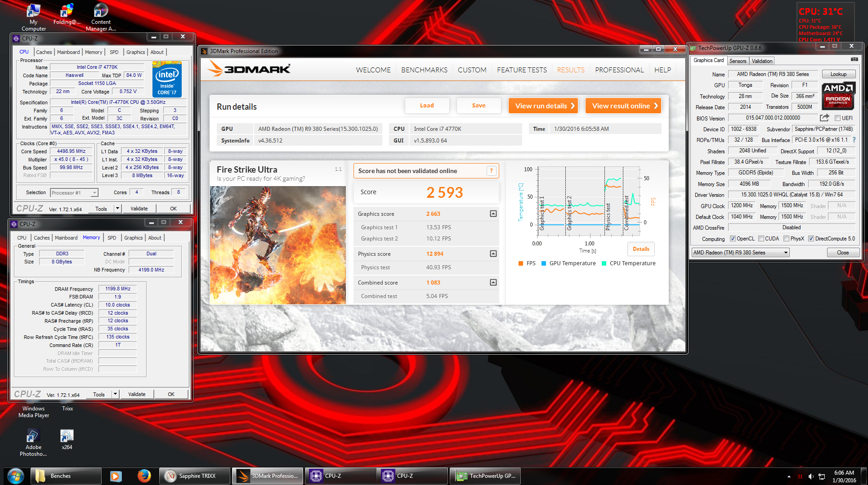
Task: Open HELP section in 3DMark
Action: pyautogui.click(x=662, y=70)
